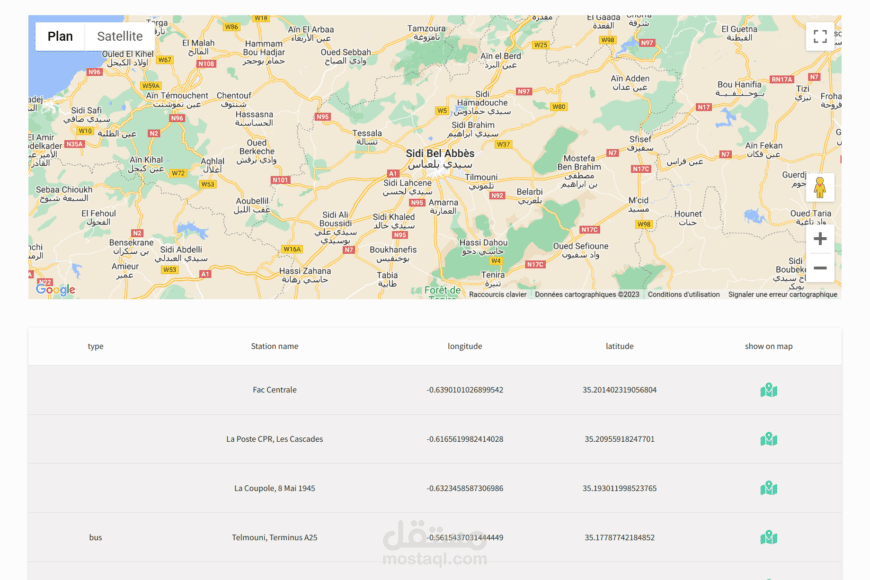Open the Google logo link
The height and width of the screenshot is (580, 870).
click(x=55, y=290)
